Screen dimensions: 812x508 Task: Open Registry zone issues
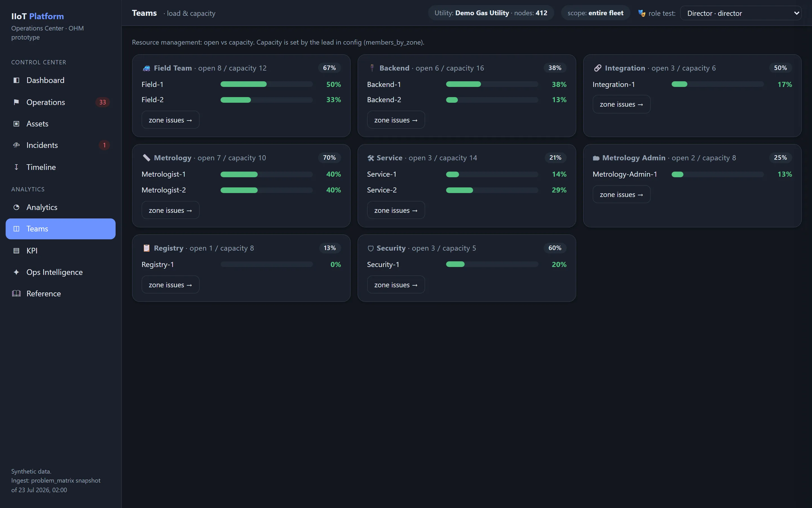pos(171,285)
